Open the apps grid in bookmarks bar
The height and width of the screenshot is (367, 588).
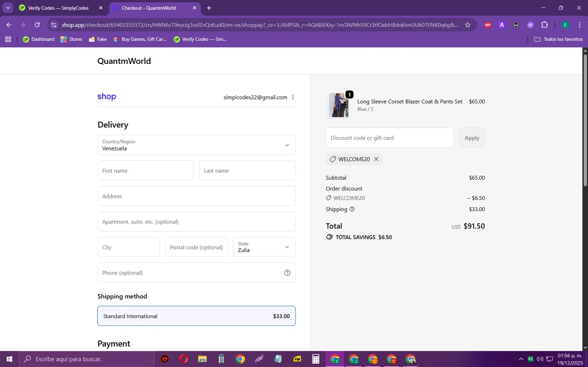(x=8, y=39)
